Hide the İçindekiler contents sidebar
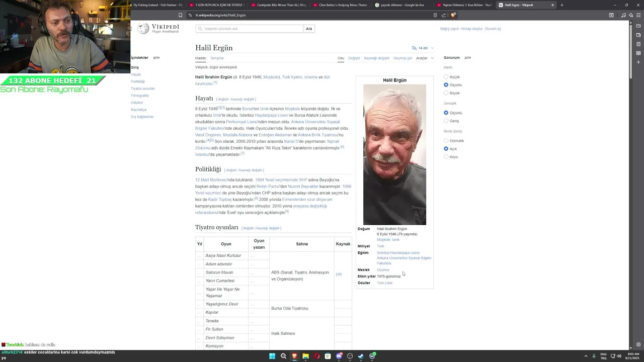644x362 pixels. point(156,57)
